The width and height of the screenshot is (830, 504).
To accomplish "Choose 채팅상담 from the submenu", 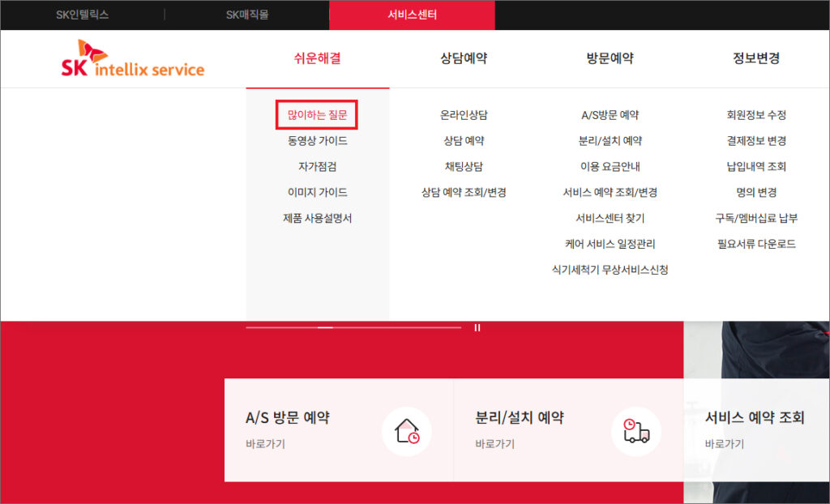I will [x=464, y=167].
